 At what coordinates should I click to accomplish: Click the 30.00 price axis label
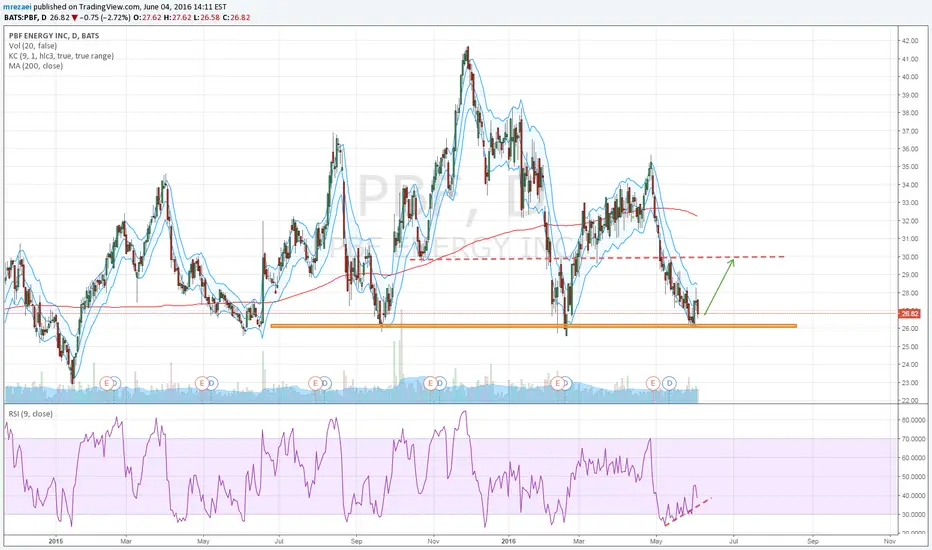(x=910, y=257)
